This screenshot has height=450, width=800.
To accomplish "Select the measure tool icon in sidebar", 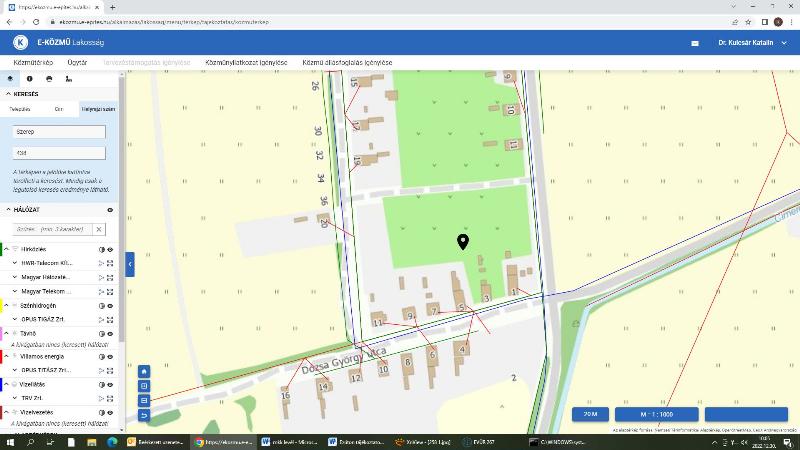I will pos(68,79).
